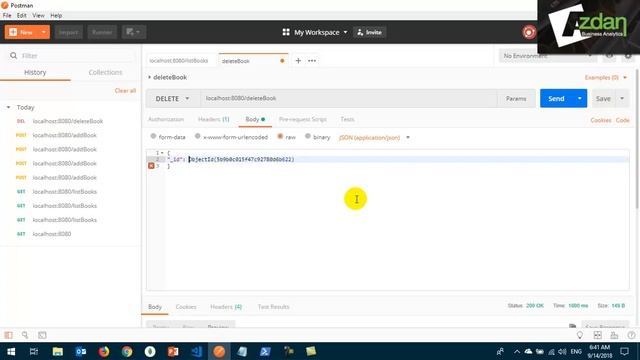640x360 pixels.
Task: Open the Edit menu
Action: tap(22, 16)
